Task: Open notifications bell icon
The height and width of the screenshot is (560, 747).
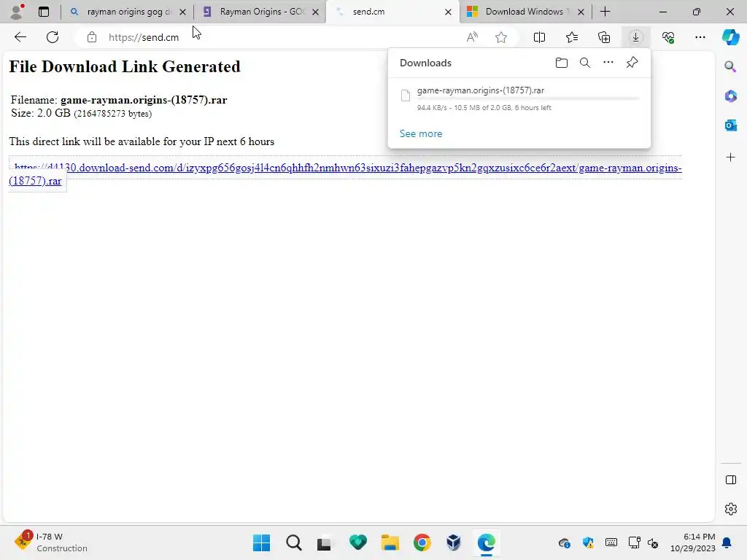Action: tap(727, 542)
